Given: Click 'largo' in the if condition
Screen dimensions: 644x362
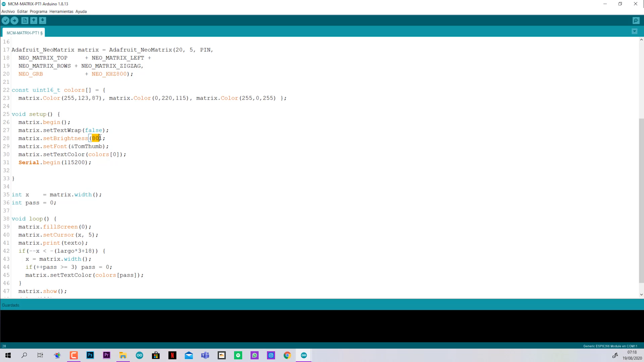Looking at the screenshot, I should tap(66, 251).
